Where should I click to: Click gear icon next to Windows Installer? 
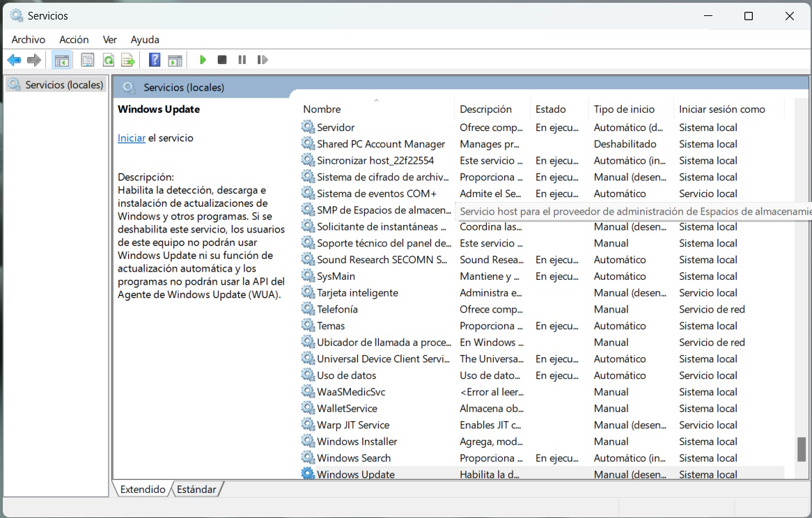pyautogui.click(x=308, y=441)
